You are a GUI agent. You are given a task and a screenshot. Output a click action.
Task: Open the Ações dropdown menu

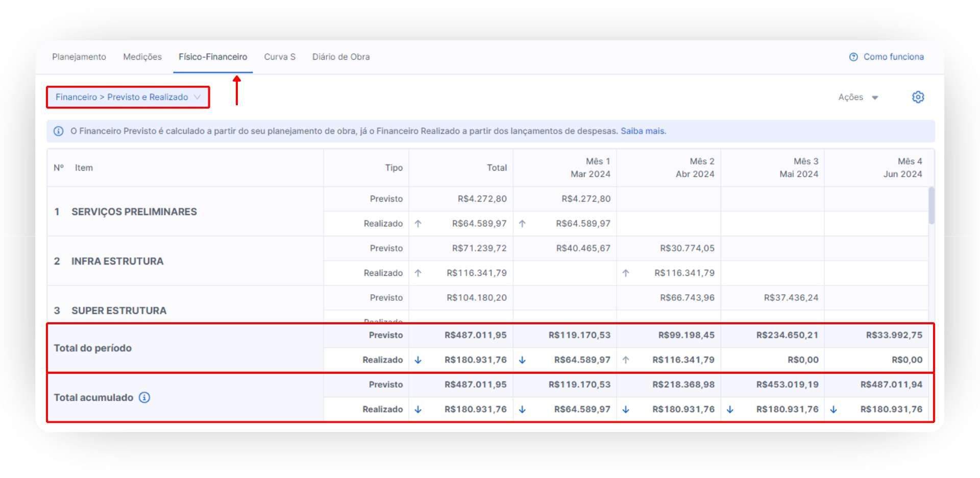tap(857, 97)
